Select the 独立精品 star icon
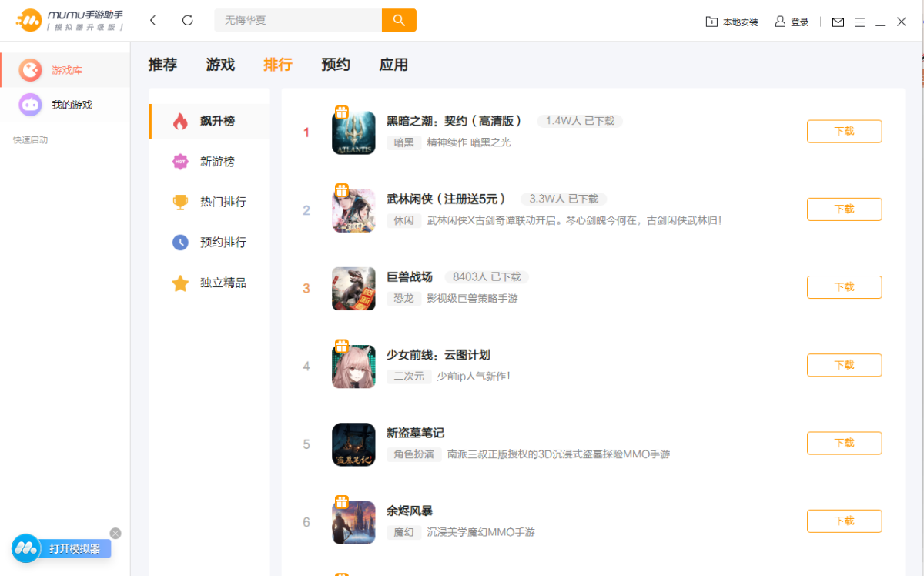 pyautogui.click(x=179, y=283)
